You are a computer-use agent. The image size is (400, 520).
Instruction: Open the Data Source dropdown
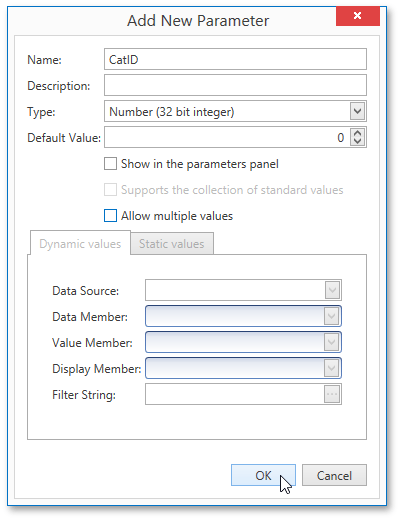pyautogui.click(x=332, y=290)
